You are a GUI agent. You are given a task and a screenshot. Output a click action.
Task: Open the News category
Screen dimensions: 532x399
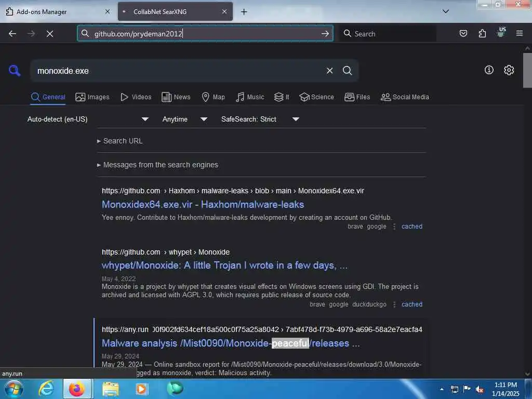pos(176,97)
